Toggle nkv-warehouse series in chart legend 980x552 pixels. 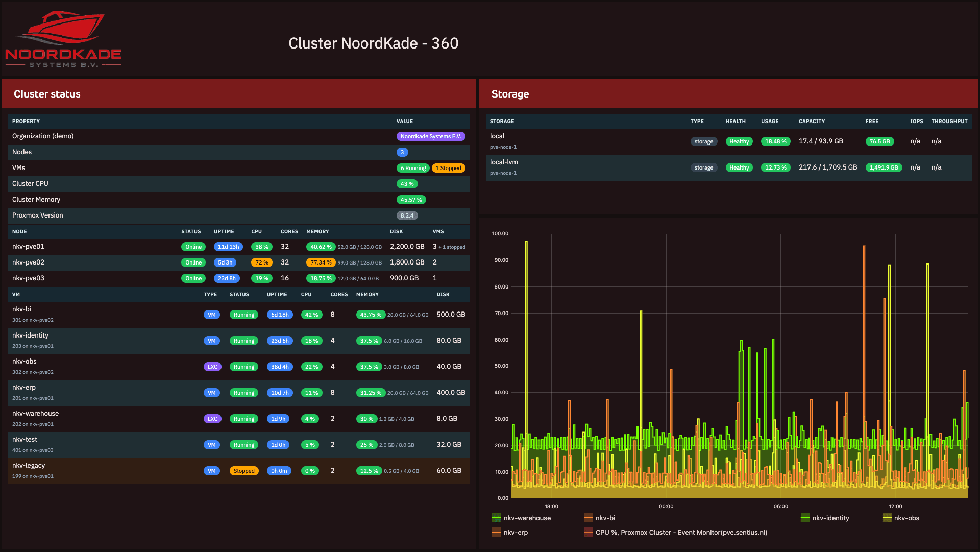527,518
